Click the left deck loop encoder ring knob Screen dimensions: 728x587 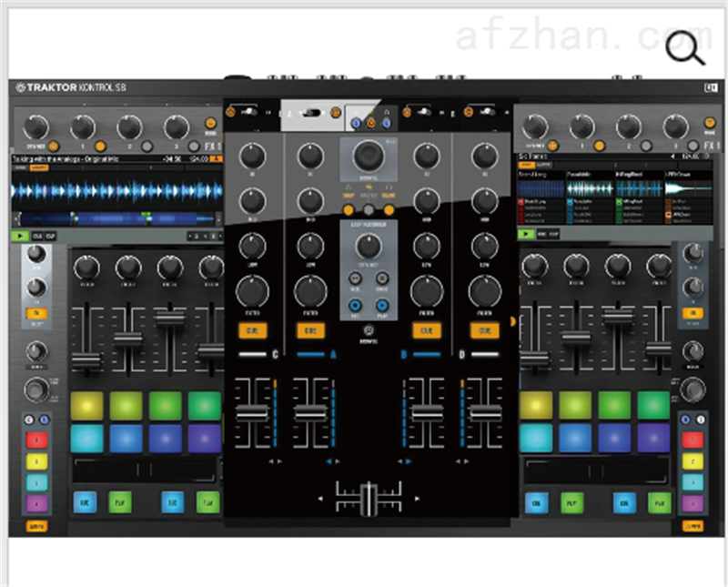click(36, 390)
